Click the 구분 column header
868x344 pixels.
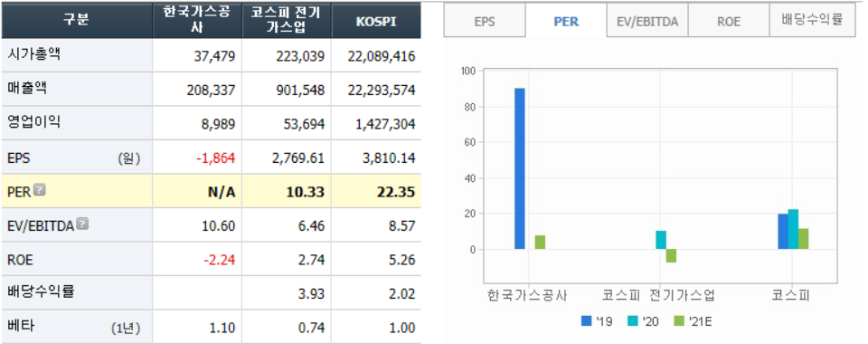[x=76, y=19]
